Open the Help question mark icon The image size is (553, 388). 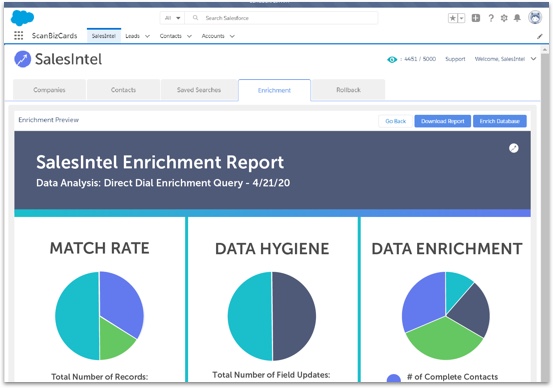491,18
